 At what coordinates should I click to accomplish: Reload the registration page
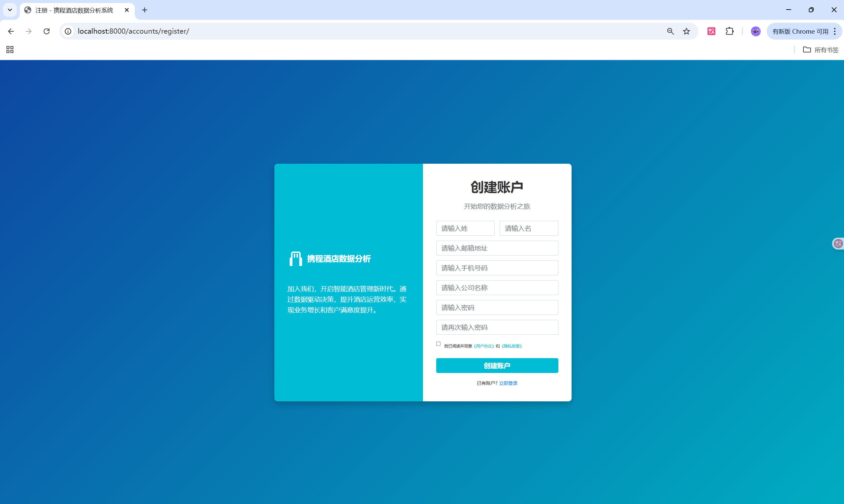pos(47,31)
